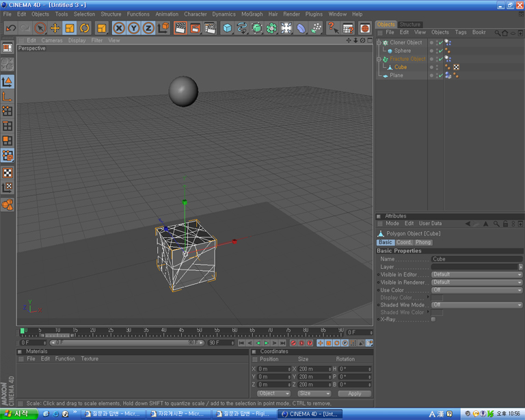Open the Use Color dropdown
The width and height of the screenshot is (525, 420).
pyautogui.click(x=476, y=290)
